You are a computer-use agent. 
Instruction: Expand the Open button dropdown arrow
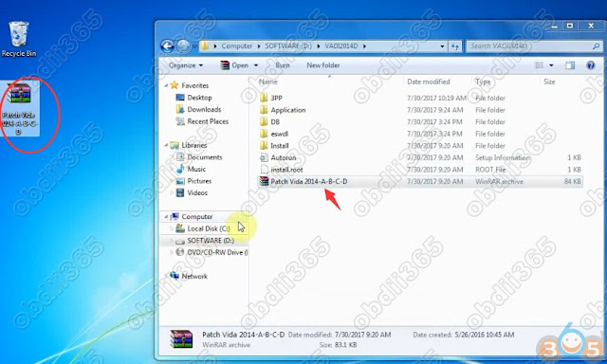[x=256, y=65]
